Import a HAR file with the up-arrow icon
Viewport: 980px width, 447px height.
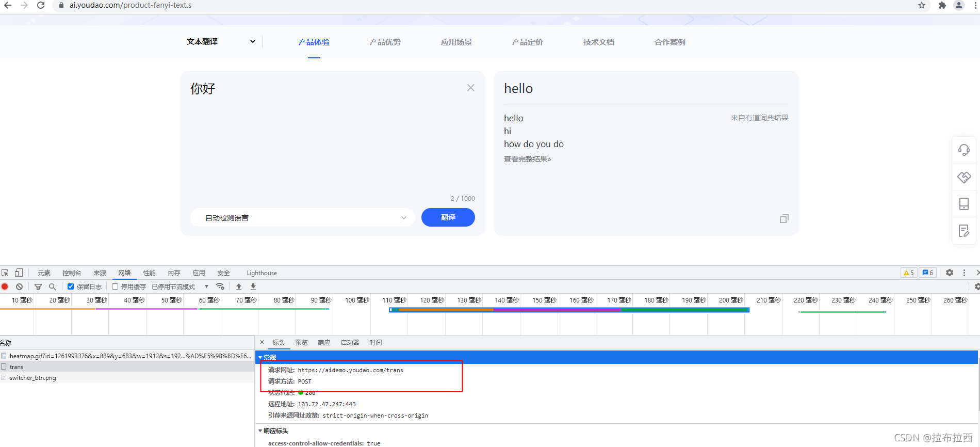coord(239,286)
